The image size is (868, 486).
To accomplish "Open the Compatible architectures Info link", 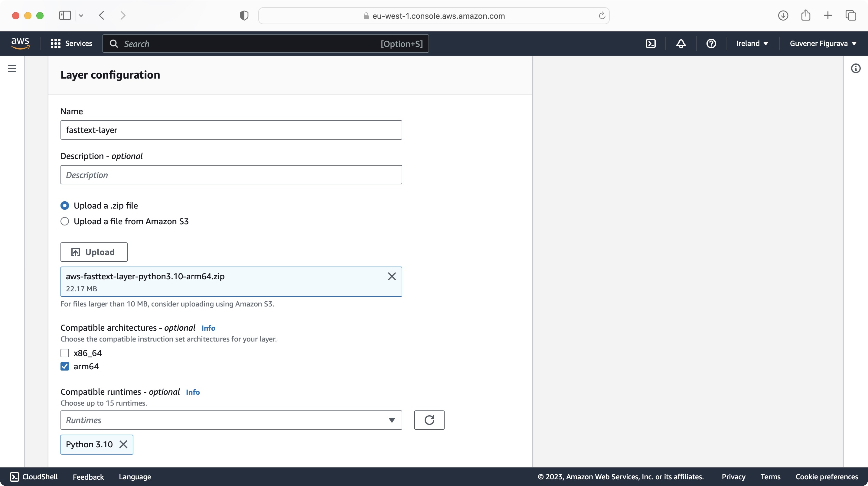I will pyautogui.click(x=208, y=328).
